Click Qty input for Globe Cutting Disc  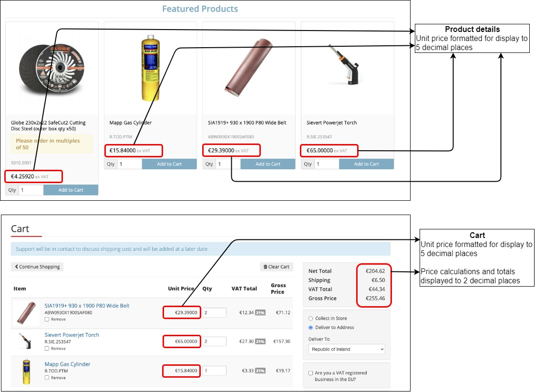(x=31, y=190)
